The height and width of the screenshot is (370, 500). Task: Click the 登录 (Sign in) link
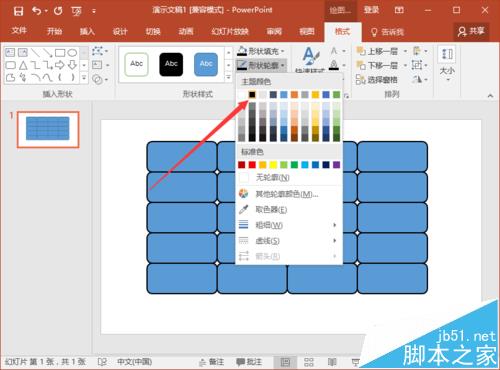pos(371,10)
